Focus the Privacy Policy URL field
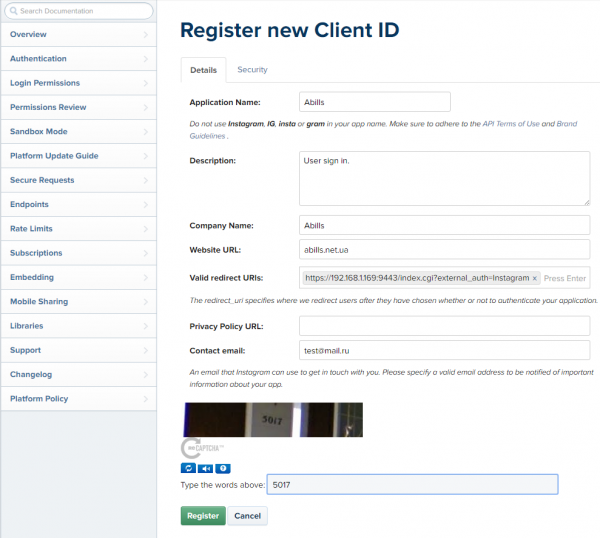The image size is (600, 538). point(444,326)
